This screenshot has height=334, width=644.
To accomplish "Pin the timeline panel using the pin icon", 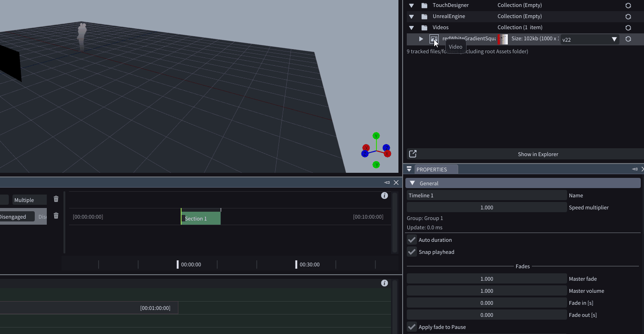I will tap(387, 183).
